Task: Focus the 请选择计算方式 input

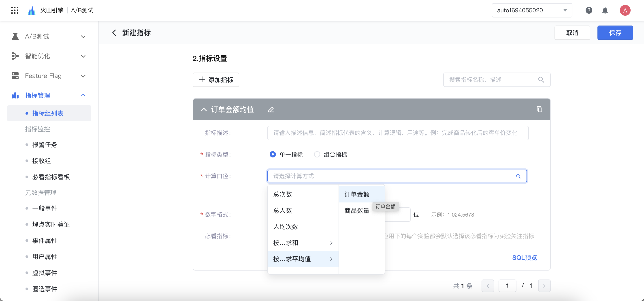Action: [x=397, y=176]
